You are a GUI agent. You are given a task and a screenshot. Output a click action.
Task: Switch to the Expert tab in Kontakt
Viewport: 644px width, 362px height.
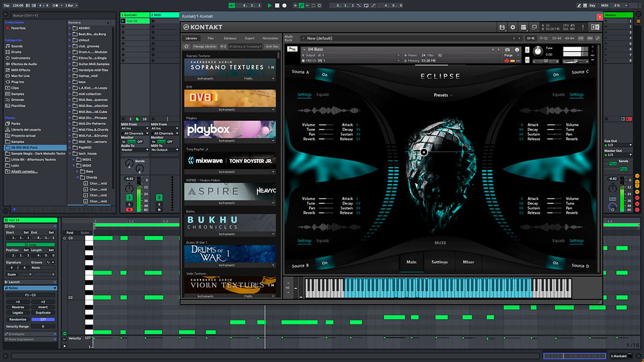point(250,39)
